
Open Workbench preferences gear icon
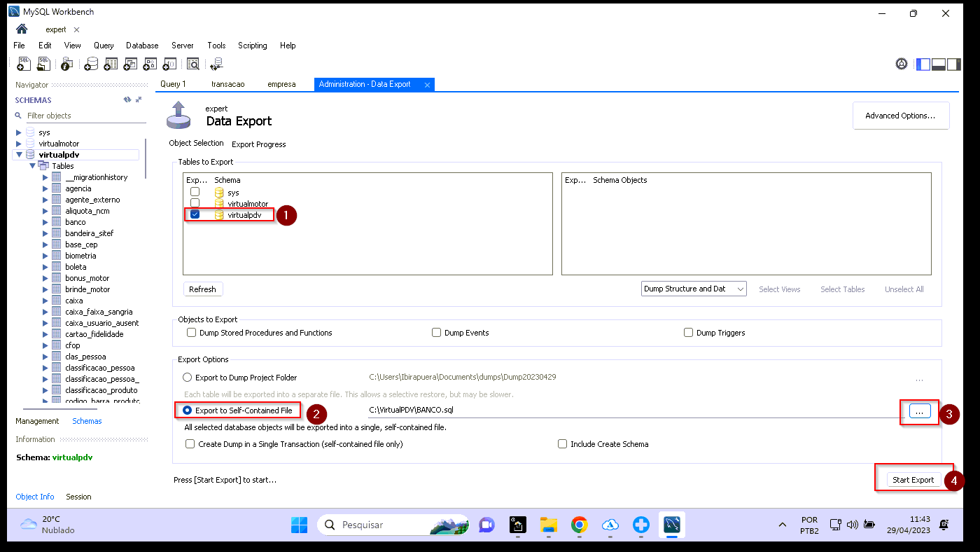[902, 64]
